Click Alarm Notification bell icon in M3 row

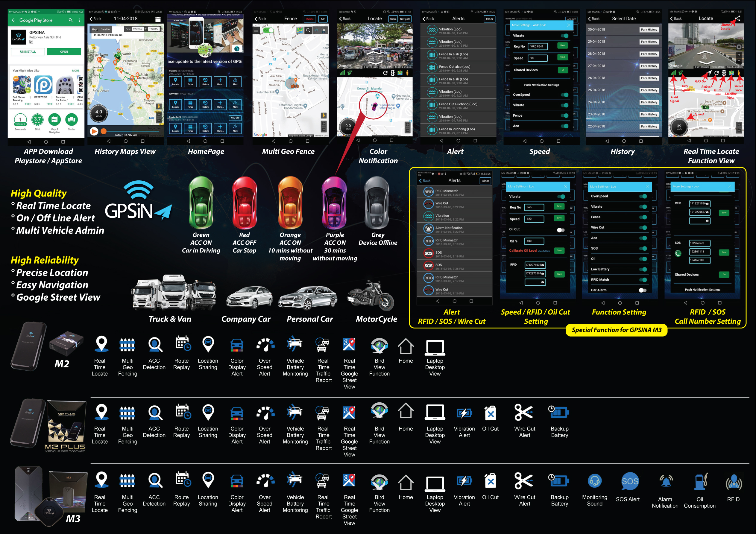click(x=666, y=481)
